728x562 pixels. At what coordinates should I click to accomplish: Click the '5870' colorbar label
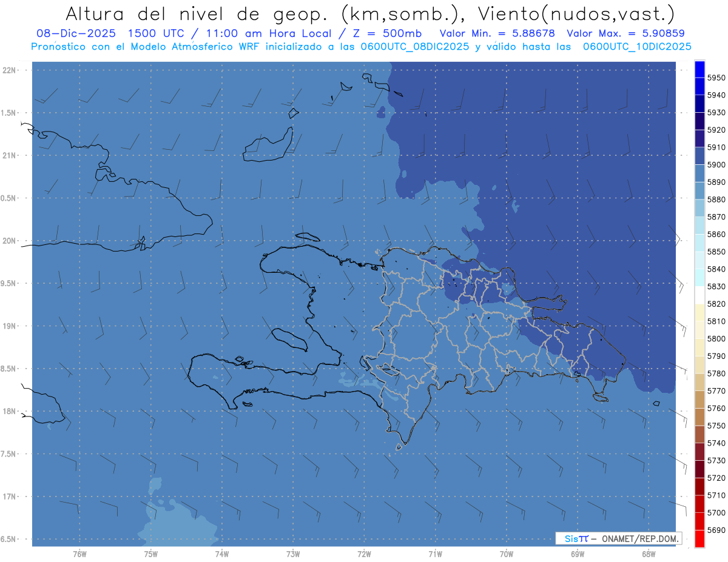716,216
